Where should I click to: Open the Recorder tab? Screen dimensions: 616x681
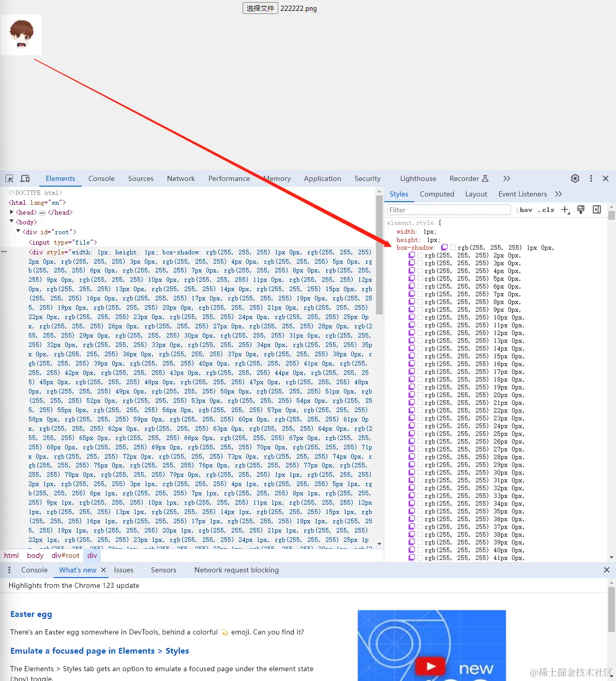tap(469, 178)
